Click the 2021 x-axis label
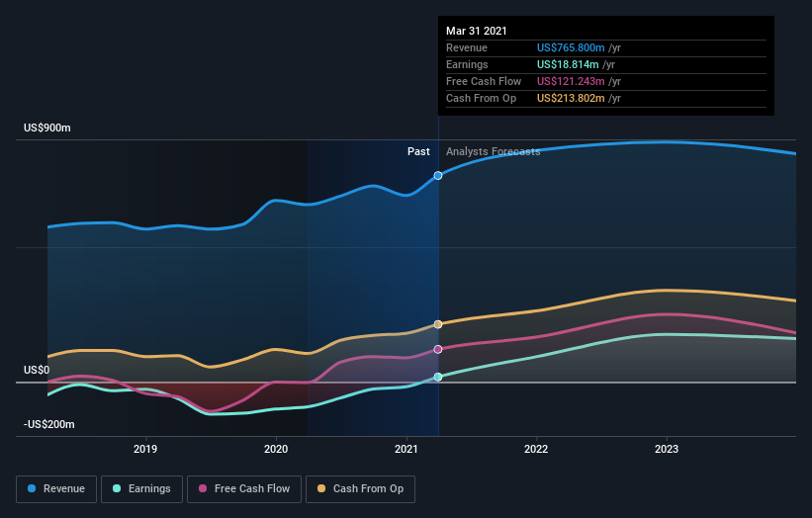The width and height of the screenshot is (812, 518). (406, 449)
